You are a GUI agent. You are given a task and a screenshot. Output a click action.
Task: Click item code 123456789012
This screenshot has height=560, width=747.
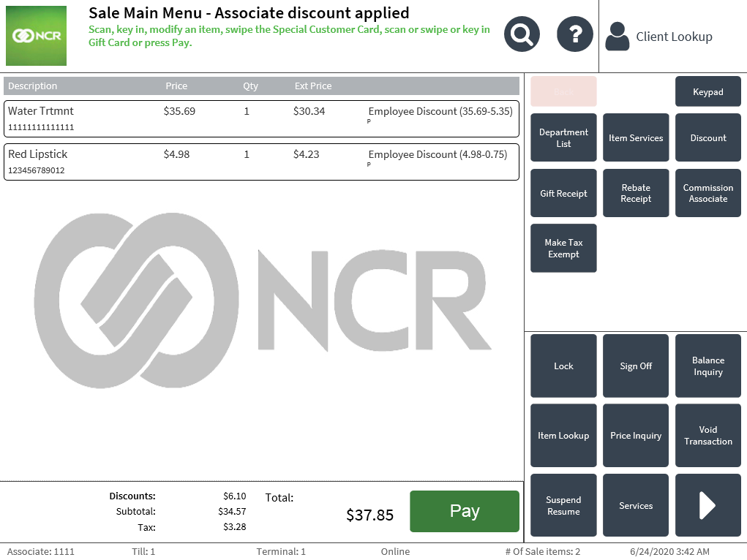pos(36,170)
